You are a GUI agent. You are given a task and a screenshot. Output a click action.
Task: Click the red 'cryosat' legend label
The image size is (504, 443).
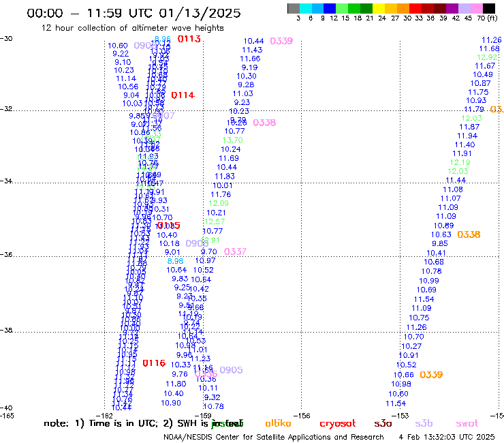point(338,423)
